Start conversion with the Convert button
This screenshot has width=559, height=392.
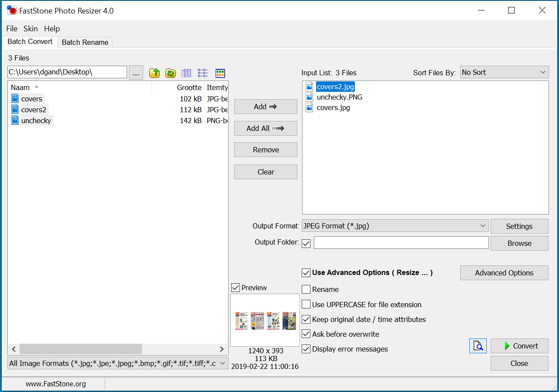519,346
